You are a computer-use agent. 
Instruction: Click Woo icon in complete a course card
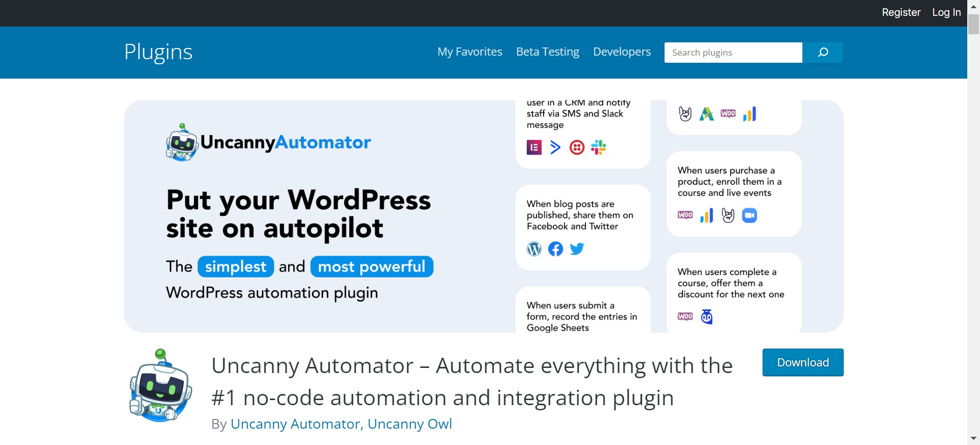[x=685, y=316]
